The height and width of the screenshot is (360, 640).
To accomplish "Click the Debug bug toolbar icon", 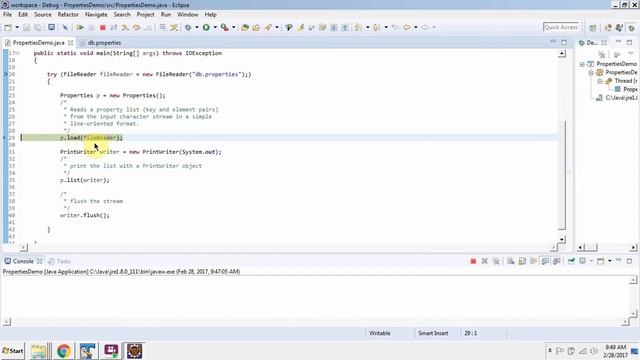I will point(188,27).
